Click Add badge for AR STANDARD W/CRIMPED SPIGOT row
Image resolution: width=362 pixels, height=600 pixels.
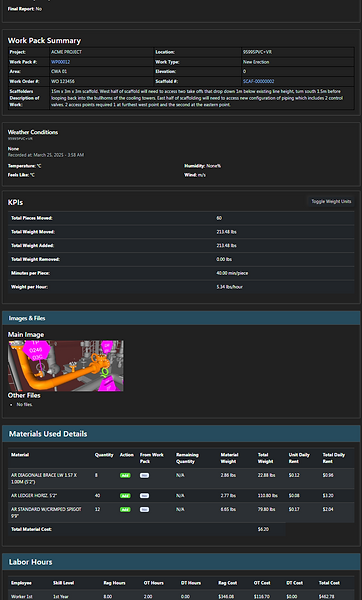point(125,509)
